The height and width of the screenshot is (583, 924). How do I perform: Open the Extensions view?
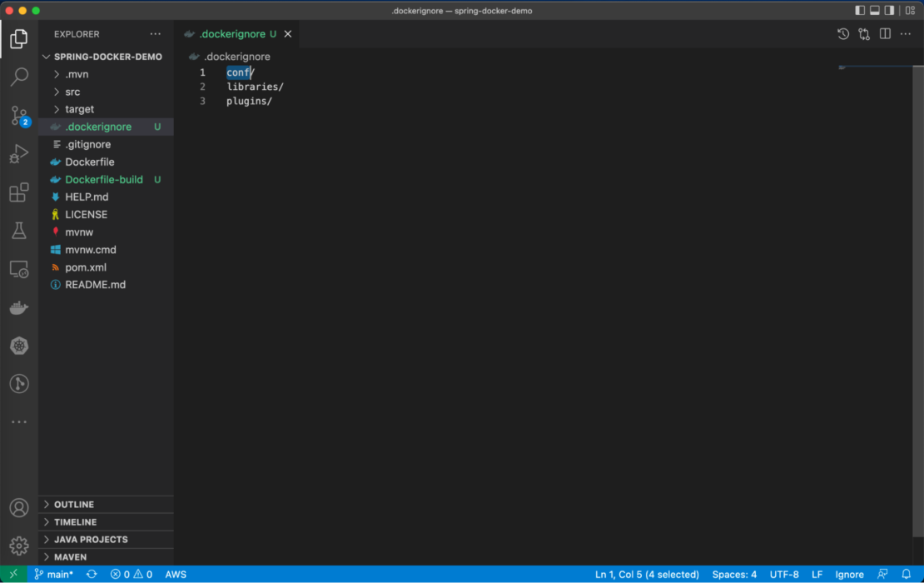tap(20, 192)
